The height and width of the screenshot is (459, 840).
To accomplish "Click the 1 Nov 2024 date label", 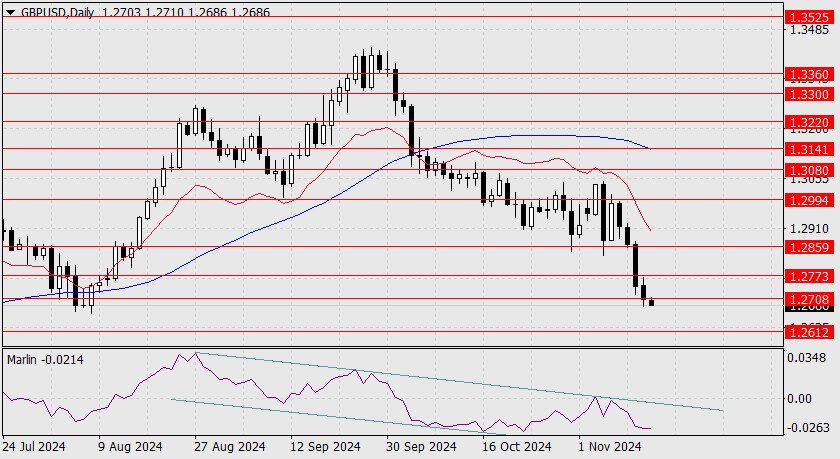I will pos(610,446).
